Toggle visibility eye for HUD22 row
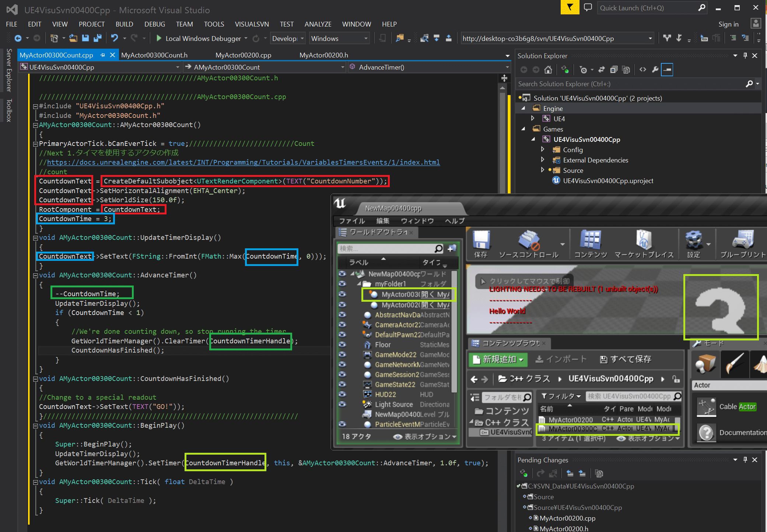 click(342, 394)
